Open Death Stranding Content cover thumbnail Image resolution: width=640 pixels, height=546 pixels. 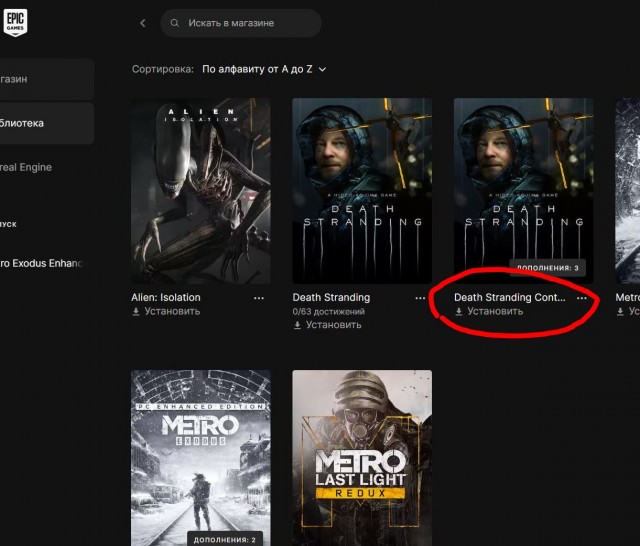point(523,191)
